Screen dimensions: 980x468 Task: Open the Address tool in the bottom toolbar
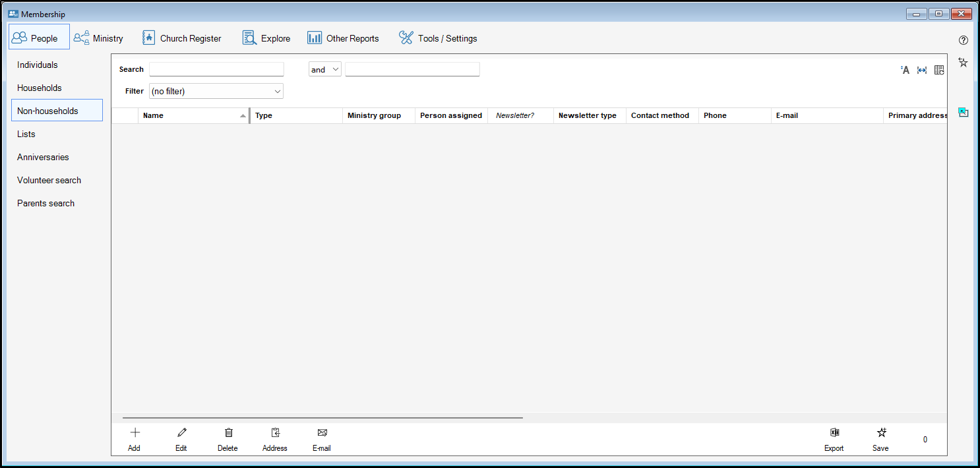[275, 433]
